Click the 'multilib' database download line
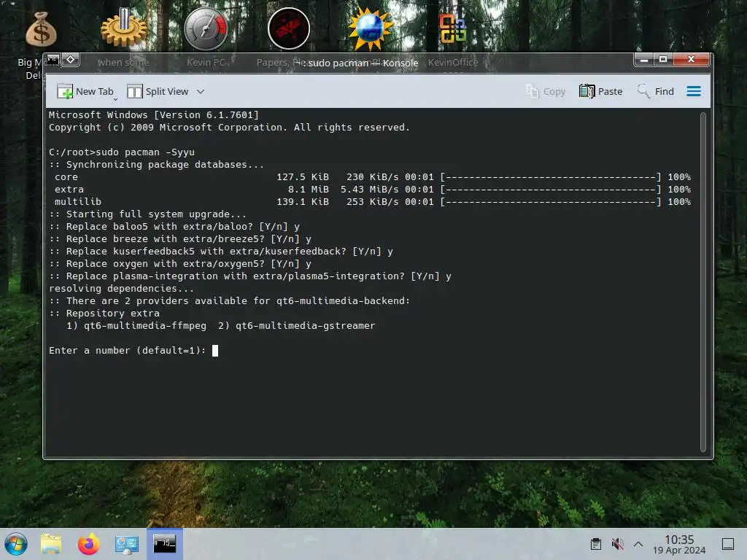747x560 pixels. pyautogui.click(x=373, y=202)
